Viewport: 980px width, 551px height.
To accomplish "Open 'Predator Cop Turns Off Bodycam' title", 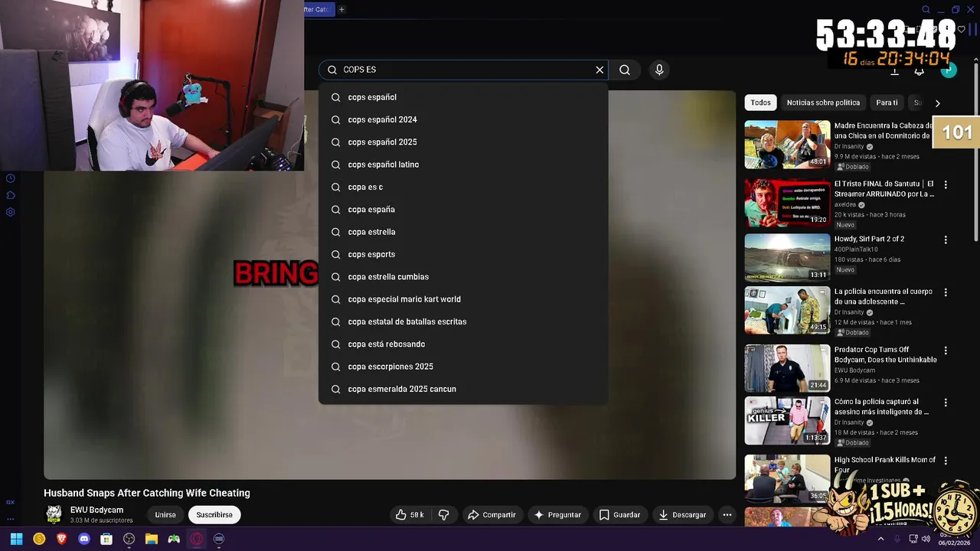I will pos(885,354).
